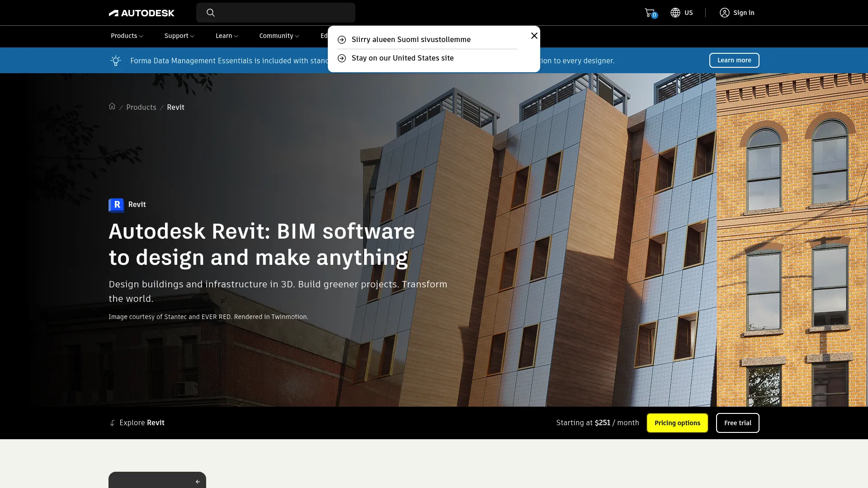Expand the Support menu
This screenshot has width=868, height=488.
[179, 36]
